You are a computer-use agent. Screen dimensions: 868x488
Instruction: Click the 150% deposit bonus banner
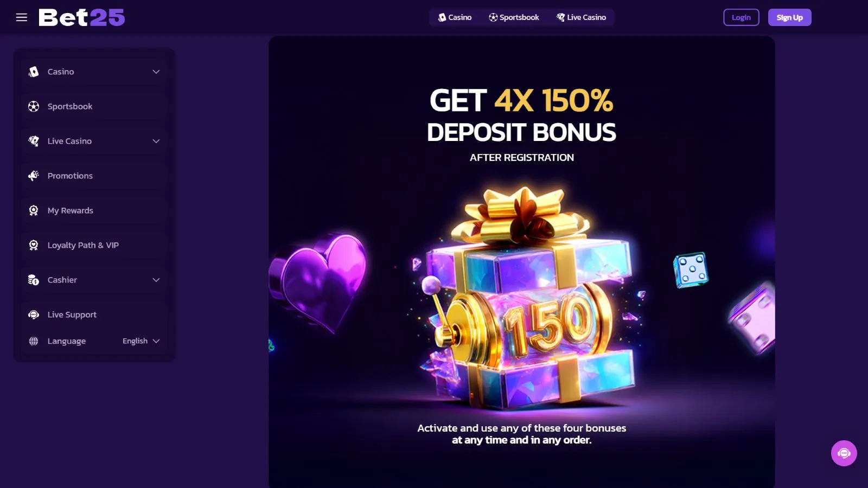coord(521,262)
